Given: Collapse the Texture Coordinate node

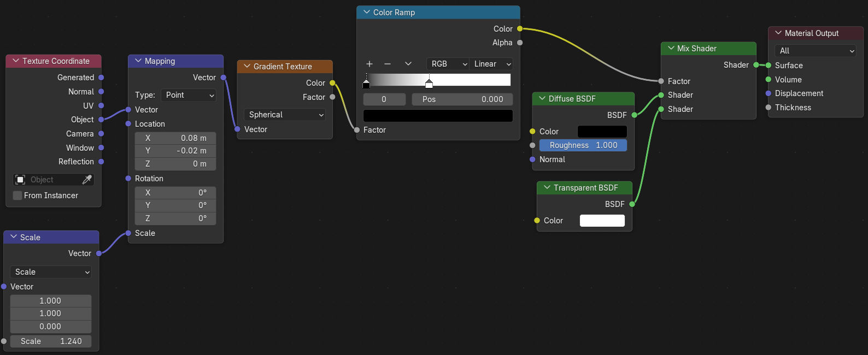Looking at the screenshot, I should click(x=16, y=61).
